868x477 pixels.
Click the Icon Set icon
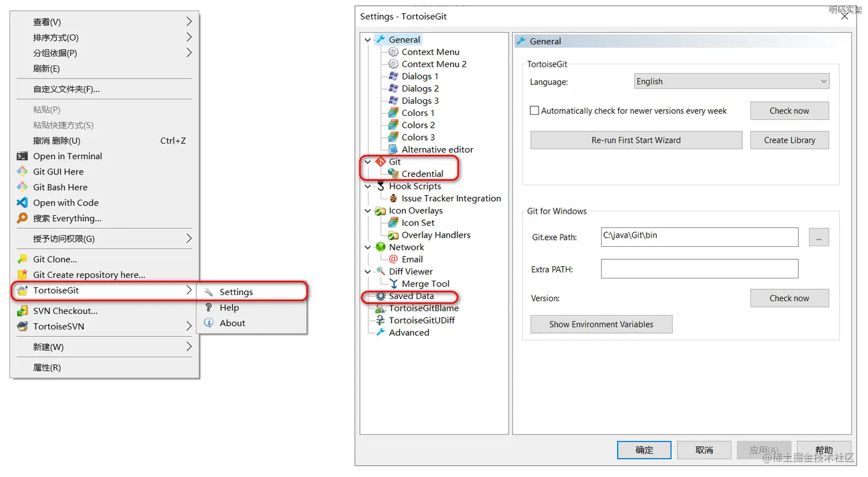click(393, 223)
